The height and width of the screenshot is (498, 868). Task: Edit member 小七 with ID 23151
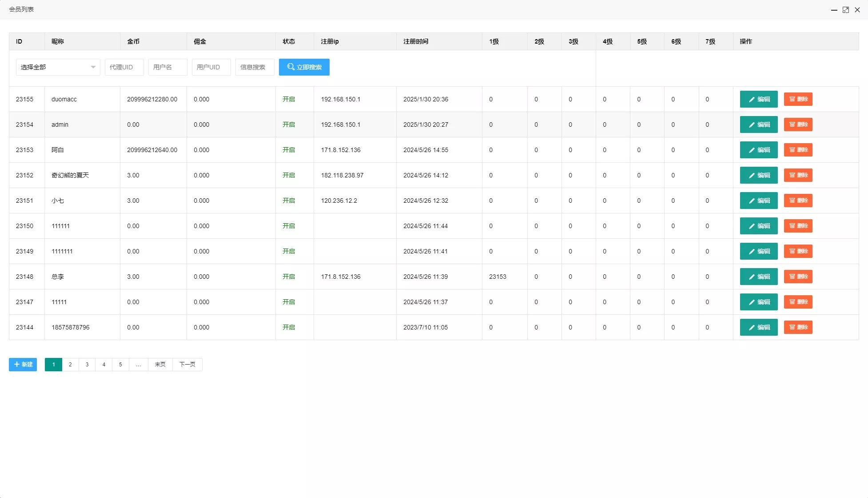pos(758,201)
